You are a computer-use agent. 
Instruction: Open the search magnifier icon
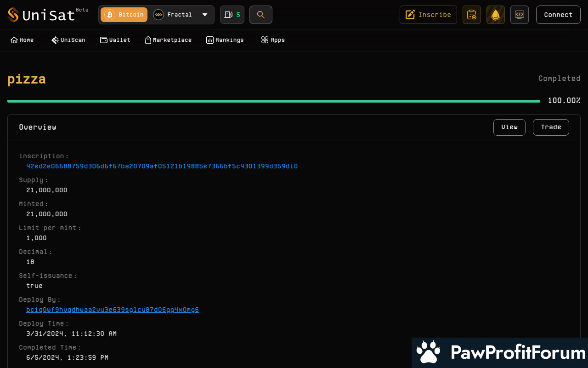[x=261, y=15]
